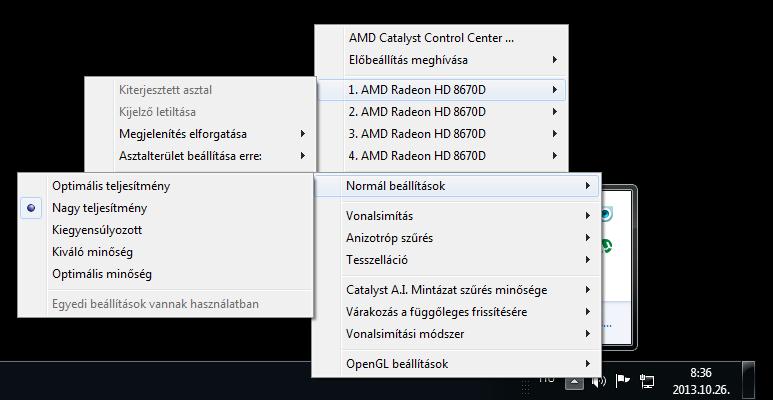Click the Show desktop button
The height and width of the screenshot is (400, 773).
pos(748,381)
